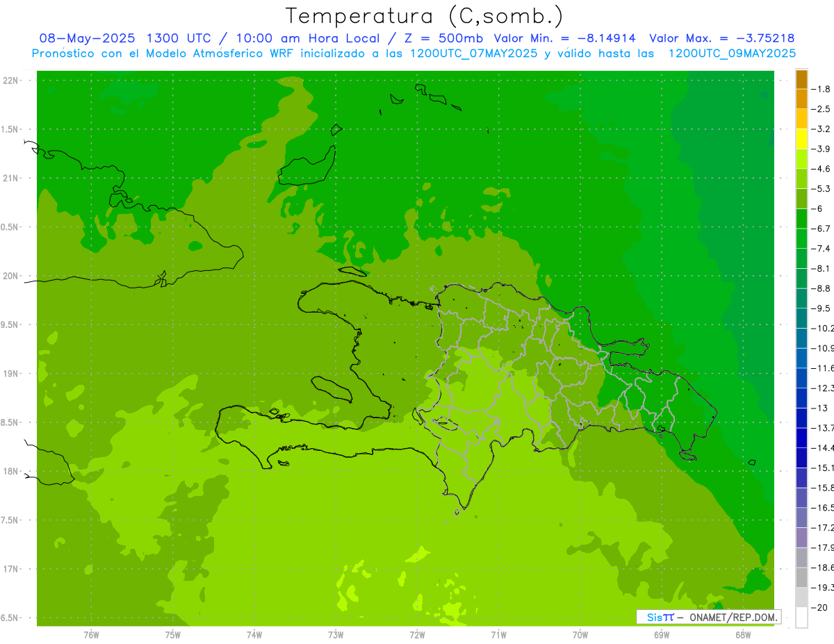The width and height of the screenshot is (834, 644).
Task: Click the -7.4 colorbar value
Action: [821, 249]
